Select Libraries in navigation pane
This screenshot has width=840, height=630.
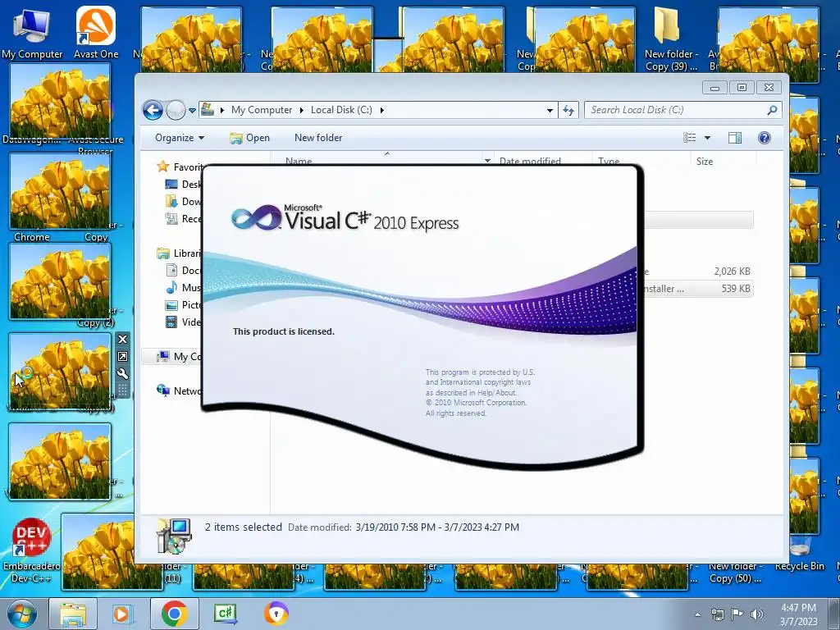coord(180,253)
